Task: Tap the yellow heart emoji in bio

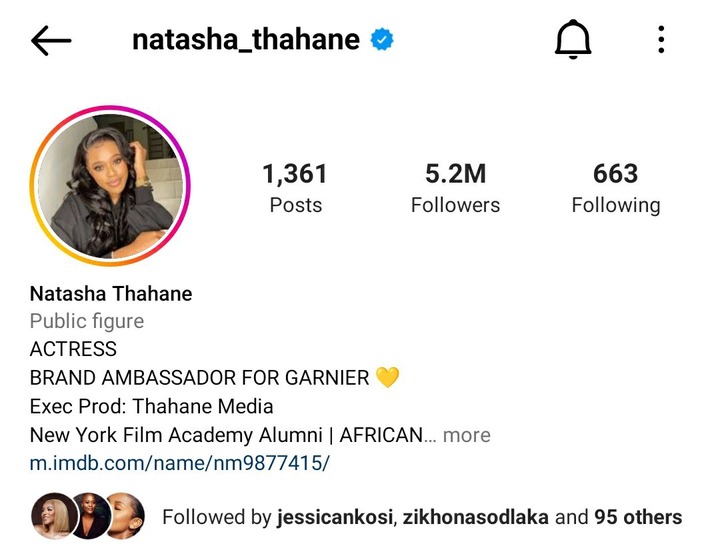Action: click(x=388, y=377)
